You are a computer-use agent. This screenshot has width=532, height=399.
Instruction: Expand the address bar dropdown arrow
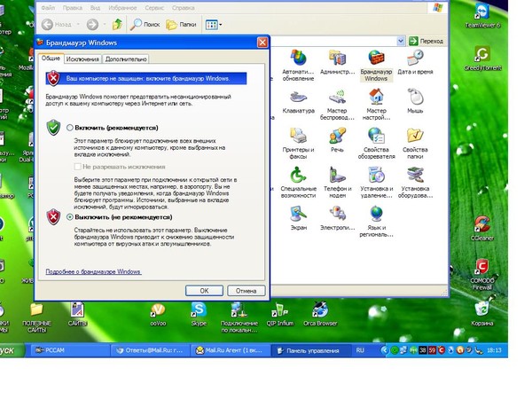pos(401,41)
